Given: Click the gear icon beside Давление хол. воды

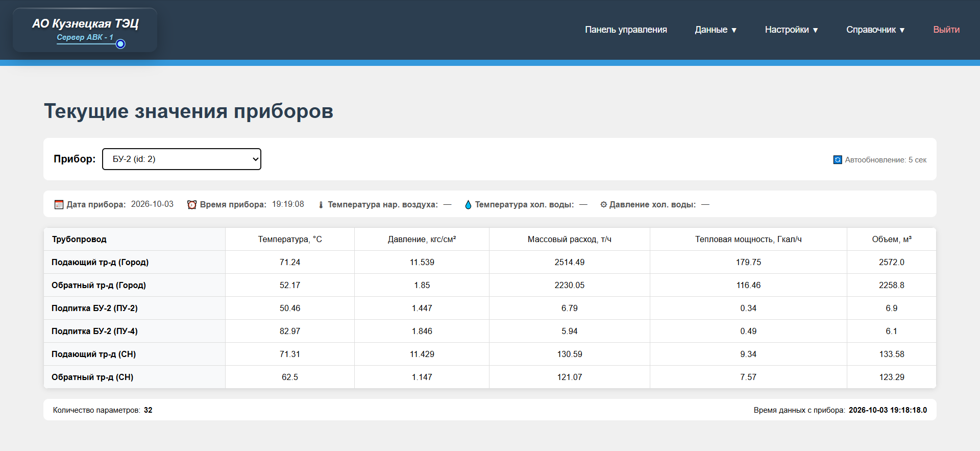Looking at the screenshot, I should [x=604, y=205].
